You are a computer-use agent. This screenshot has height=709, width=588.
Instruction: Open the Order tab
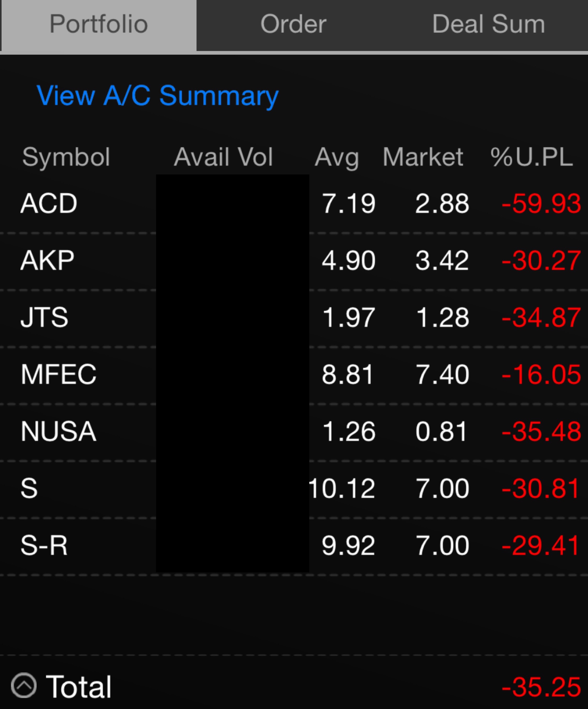coord(293,24)
